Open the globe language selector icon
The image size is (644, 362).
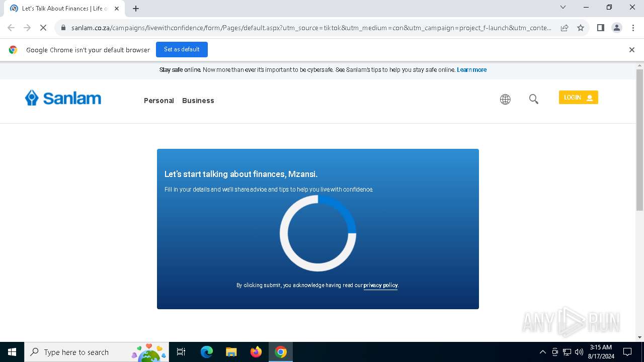[x=505, y=100]
